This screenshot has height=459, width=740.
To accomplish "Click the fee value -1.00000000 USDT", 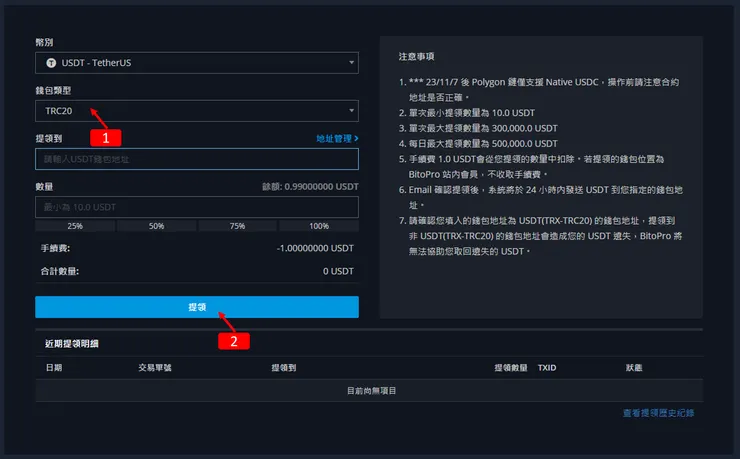I will coord(315,248).
